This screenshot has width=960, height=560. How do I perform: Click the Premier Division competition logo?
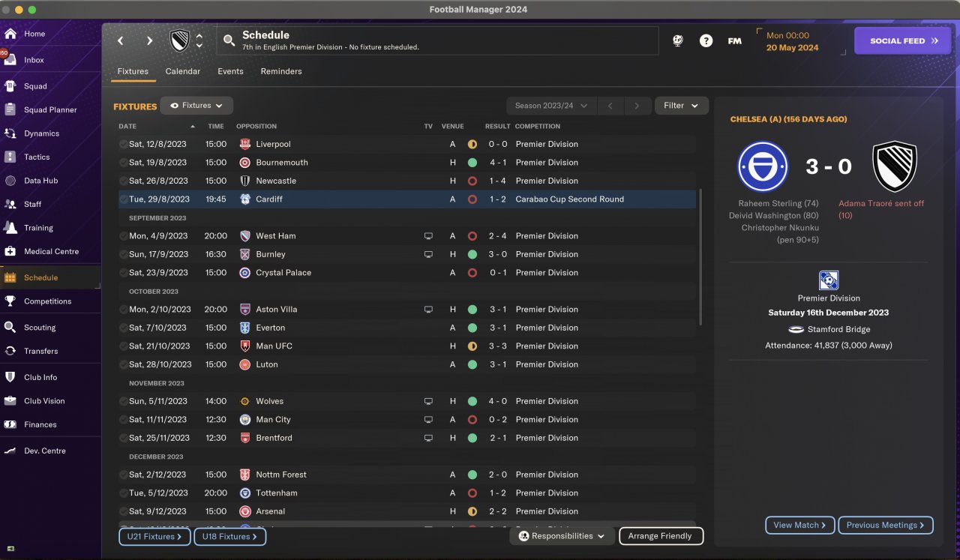pos(829,280)
